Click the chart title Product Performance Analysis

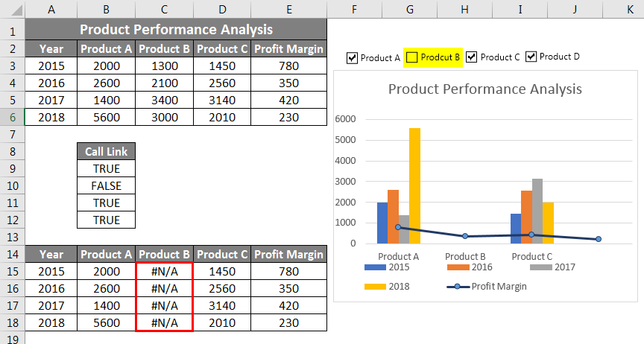click(x=485, y=89)
